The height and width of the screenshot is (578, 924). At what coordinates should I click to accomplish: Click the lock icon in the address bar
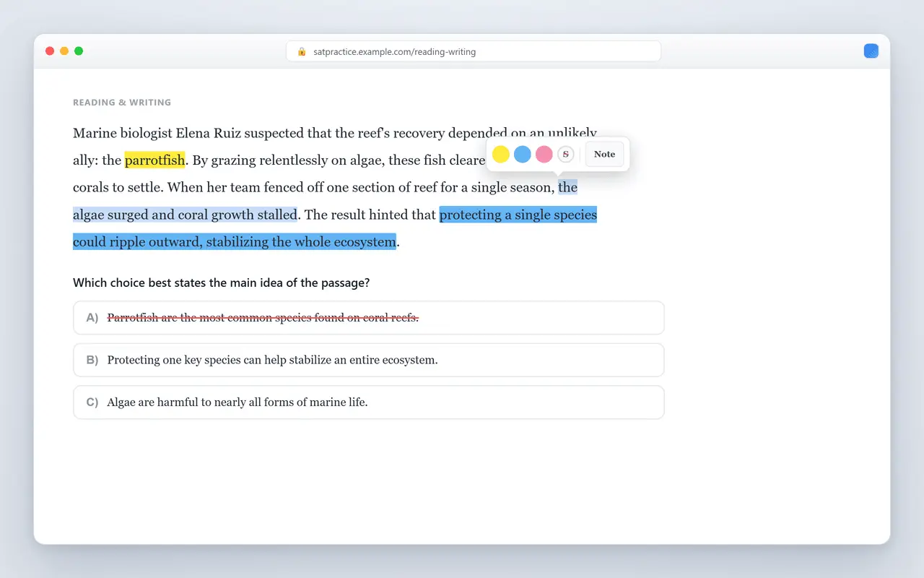[x=302, y=52]
